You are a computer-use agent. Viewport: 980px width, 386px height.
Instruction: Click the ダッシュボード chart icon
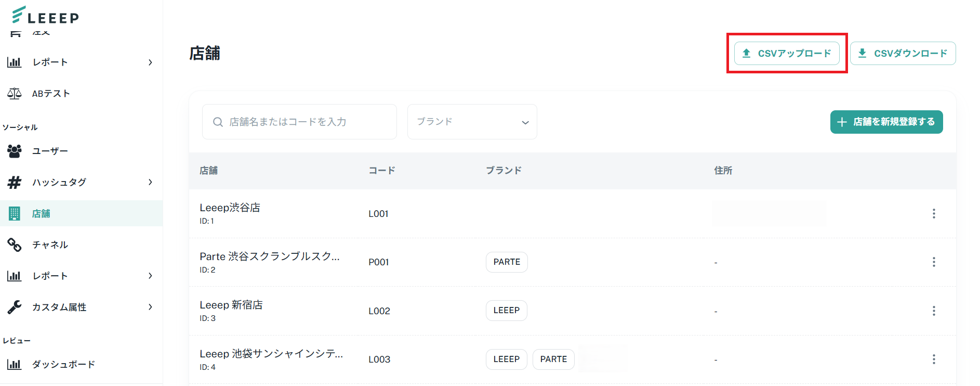coord(15,364)
